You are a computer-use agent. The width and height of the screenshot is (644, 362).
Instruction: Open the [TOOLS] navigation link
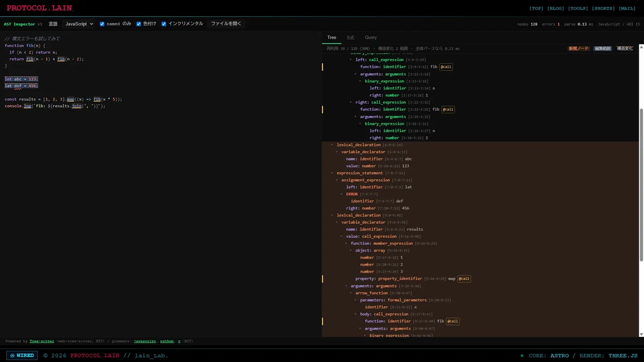coord(578,9)
